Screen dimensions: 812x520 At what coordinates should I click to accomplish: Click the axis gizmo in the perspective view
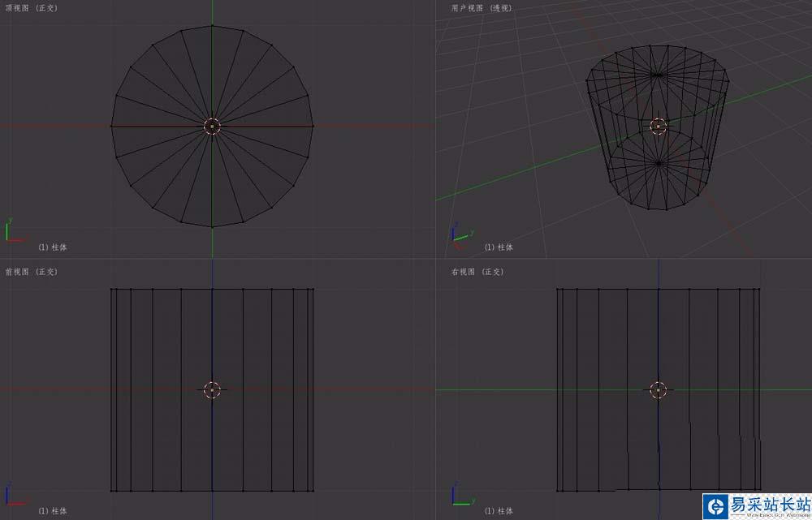(x=463, y=235)
